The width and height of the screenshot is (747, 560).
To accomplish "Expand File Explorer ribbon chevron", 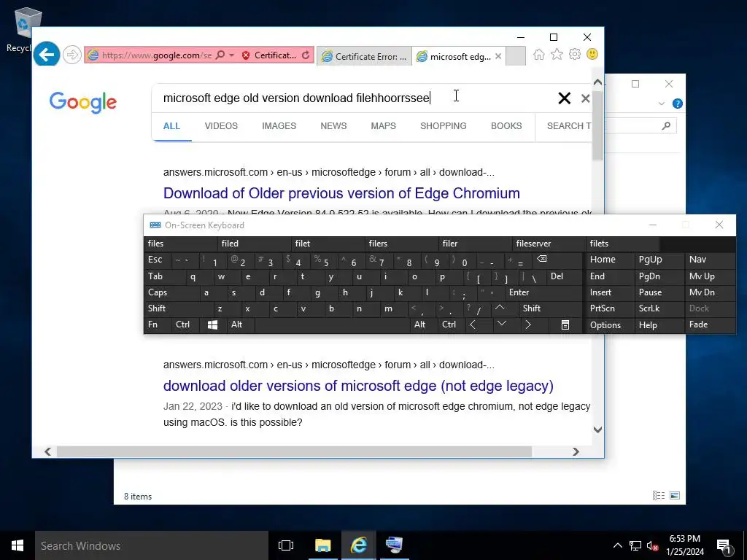I will [x=661, y=104].
